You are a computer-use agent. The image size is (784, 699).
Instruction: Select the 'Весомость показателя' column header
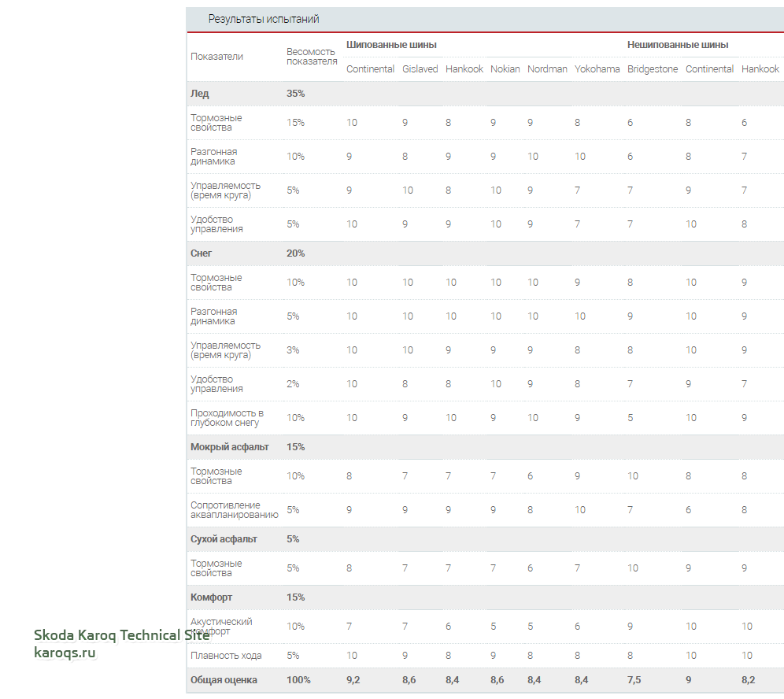[312, 57]
